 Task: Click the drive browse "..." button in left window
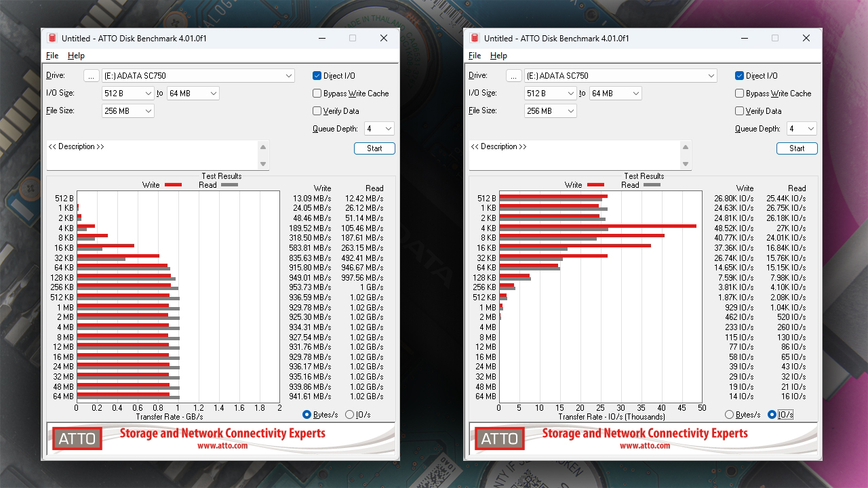(x=92, y=76)
